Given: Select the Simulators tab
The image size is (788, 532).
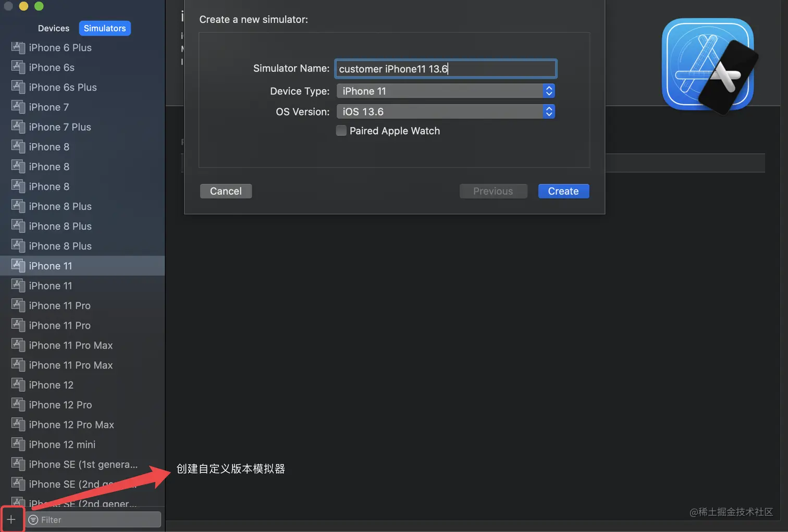Looking at the screenshot, I should pos(105,28).
